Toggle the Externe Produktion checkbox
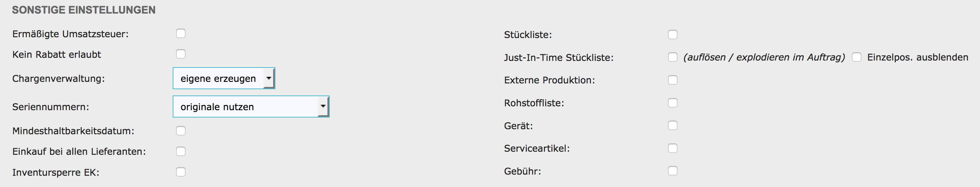980x187 pixels. (673, 80)
